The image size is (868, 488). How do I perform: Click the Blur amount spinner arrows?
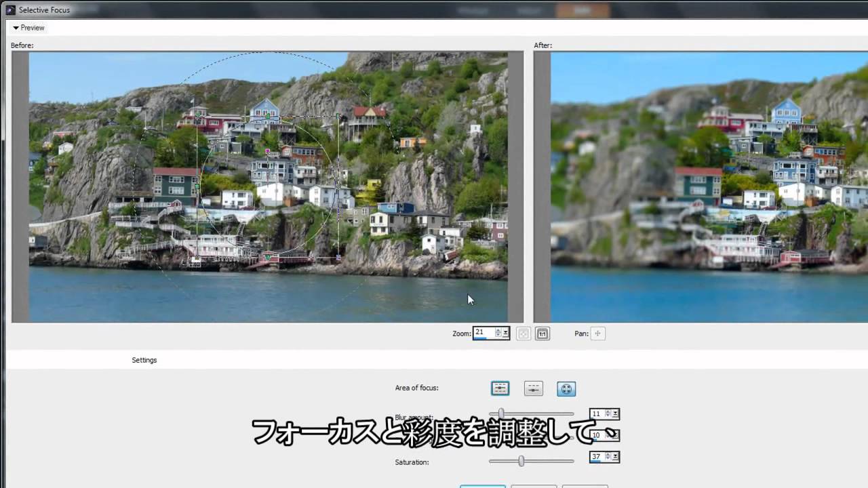click(x=608, y=413)
